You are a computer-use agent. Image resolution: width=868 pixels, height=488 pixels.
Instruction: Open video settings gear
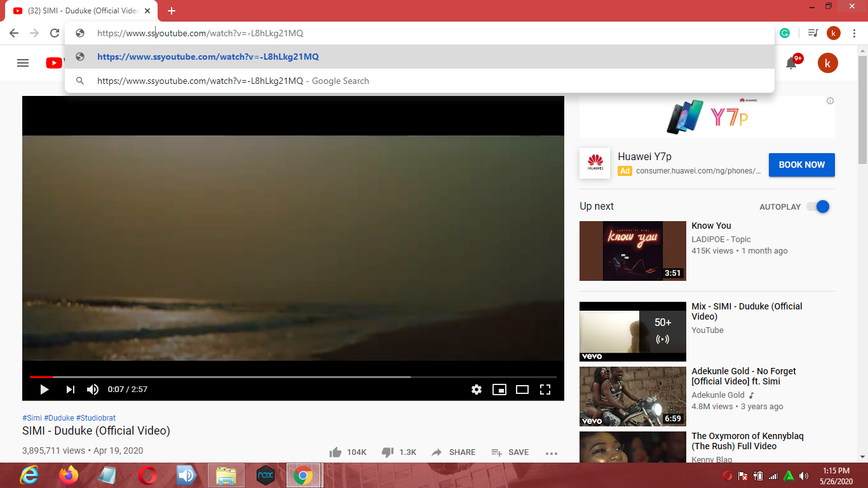[477, 390]
